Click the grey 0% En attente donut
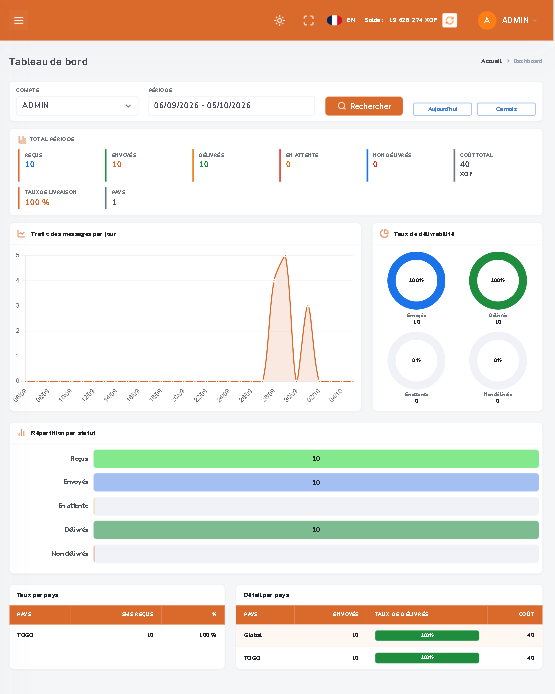 pyautogui.click(x=416, y=360)
